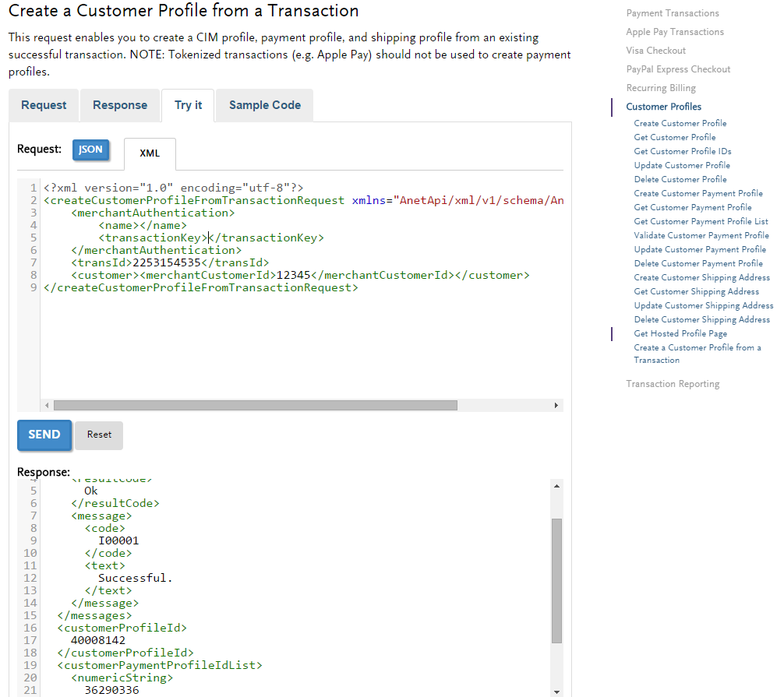Select the XML request format
Viewport: 784px width, 697px height.
[x=150, y=153]
